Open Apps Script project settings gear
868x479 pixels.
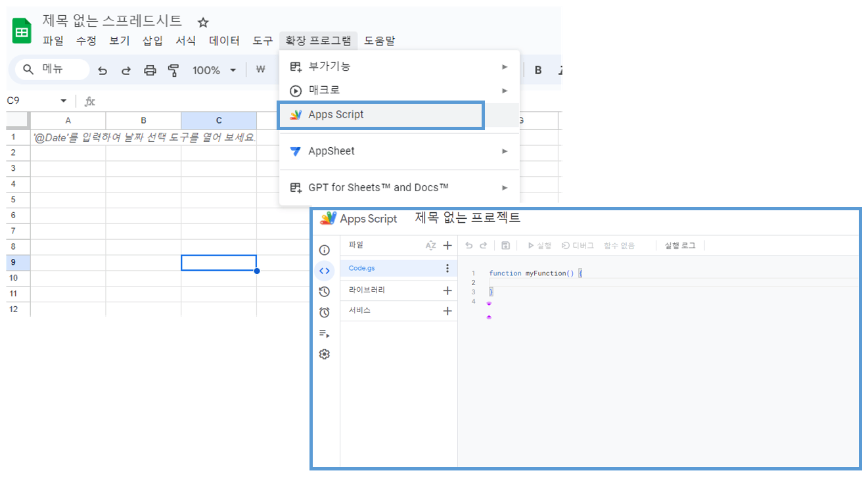(x=324, y=354)
